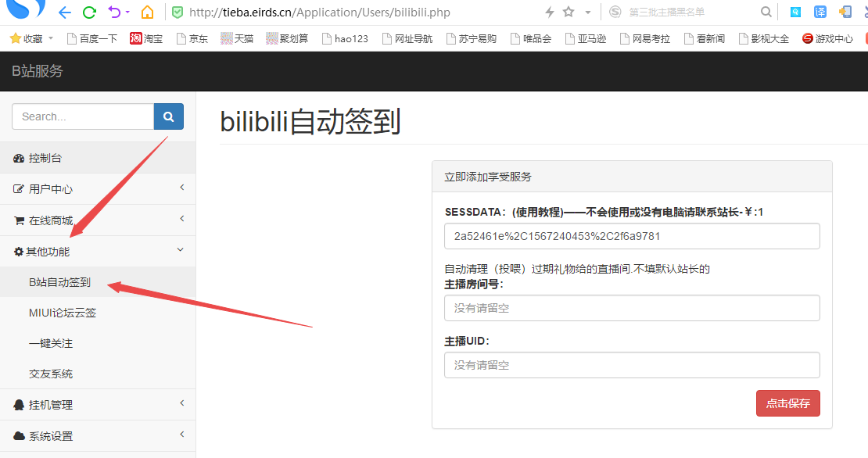Viewport: 868px width, 458px height.
Task: Open the 挂机管理 menu item
Action: tap(98, 404)
